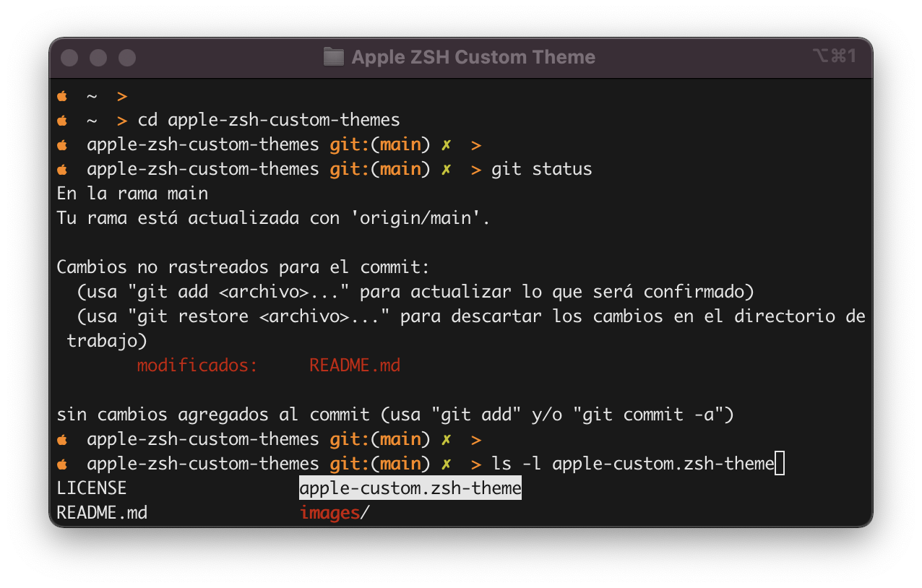Click the wrapped 'trabajo)' text

coord(107,341)
